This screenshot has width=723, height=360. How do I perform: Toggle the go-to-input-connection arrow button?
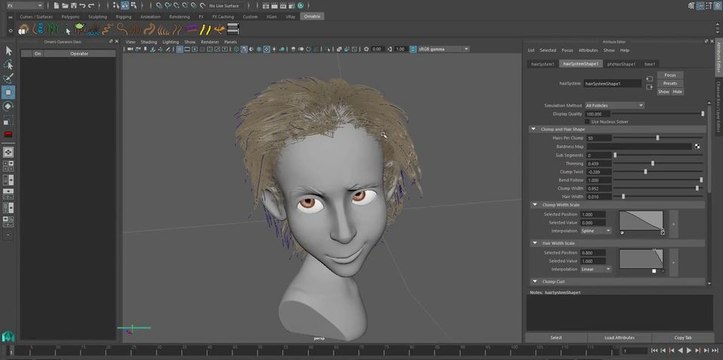pyautogui.click(x=650, y=78)
